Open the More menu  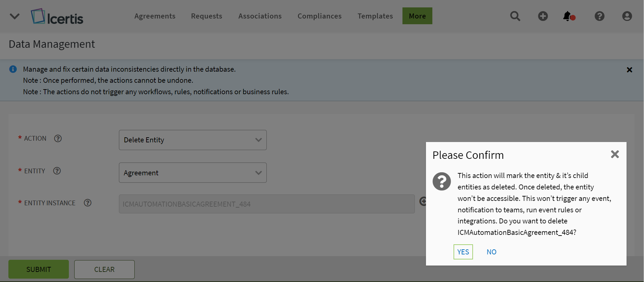pyautogui.click(x=417, y=16)
